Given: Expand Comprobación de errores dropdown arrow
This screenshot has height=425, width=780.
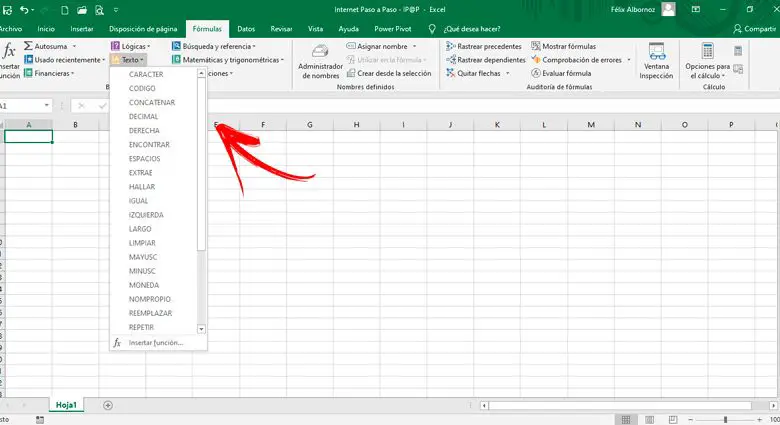Looking at the screenshot, I should (629, 60).
